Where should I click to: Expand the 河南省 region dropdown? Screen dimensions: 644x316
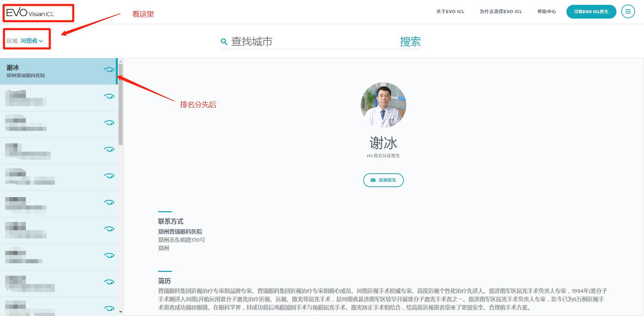32,41
